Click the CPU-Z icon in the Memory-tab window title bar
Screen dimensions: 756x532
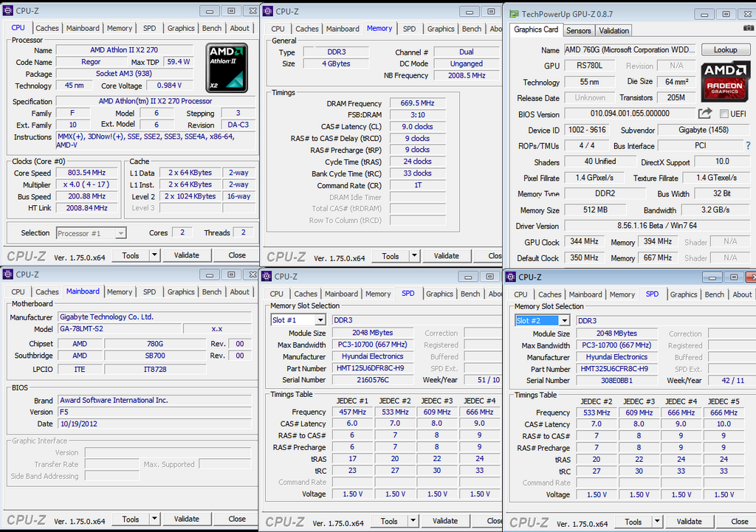(x=267, y=11)
